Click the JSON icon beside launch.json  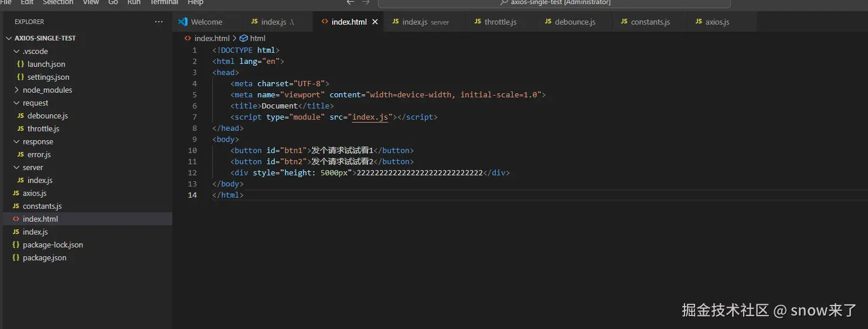pos(21,64)
